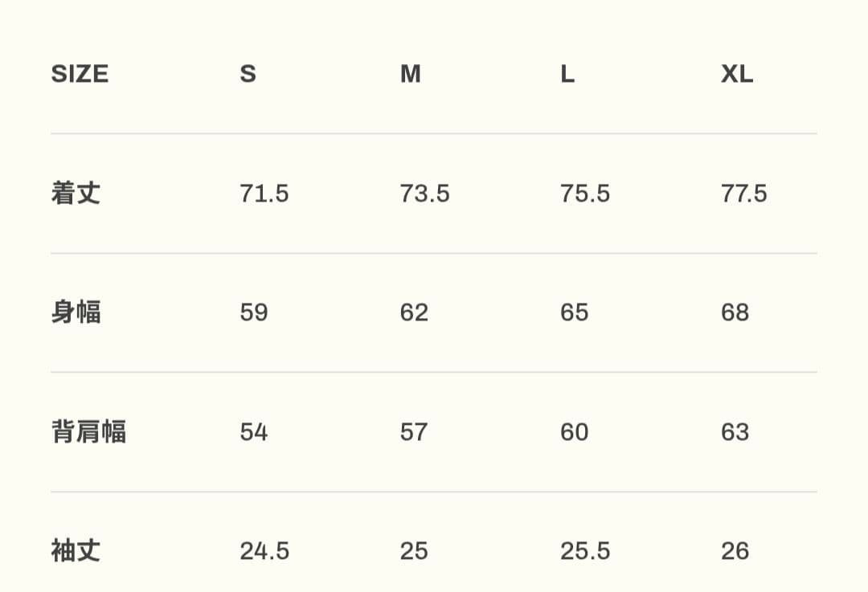Select the 68 value in 身幅 row

735,312
